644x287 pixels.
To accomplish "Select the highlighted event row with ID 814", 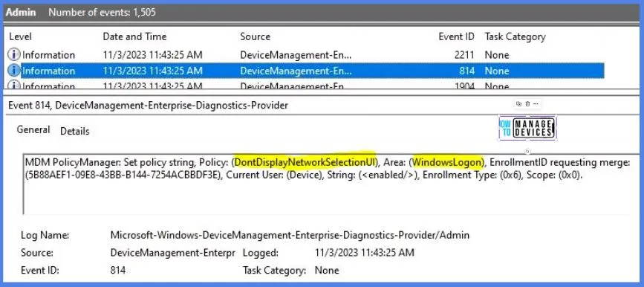I will [305, 71].
